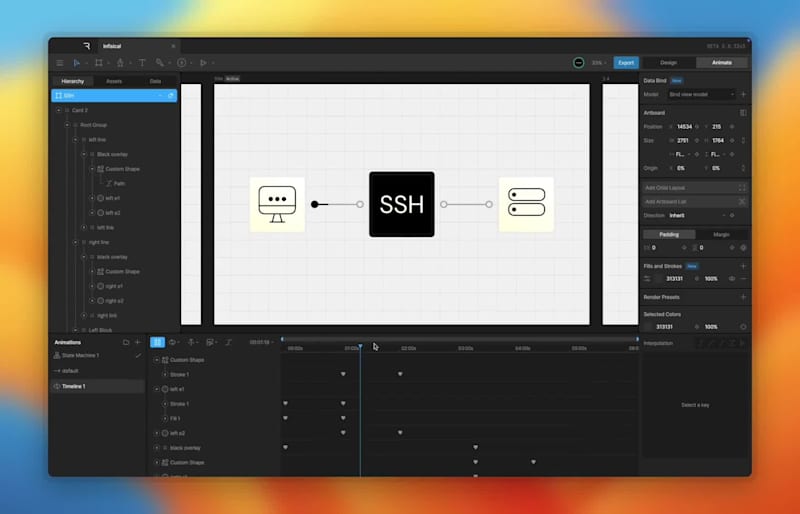This screenshot has width=800, height=514.
Task: Toggle key diamond next to Position X
Action: coord(697,127)
